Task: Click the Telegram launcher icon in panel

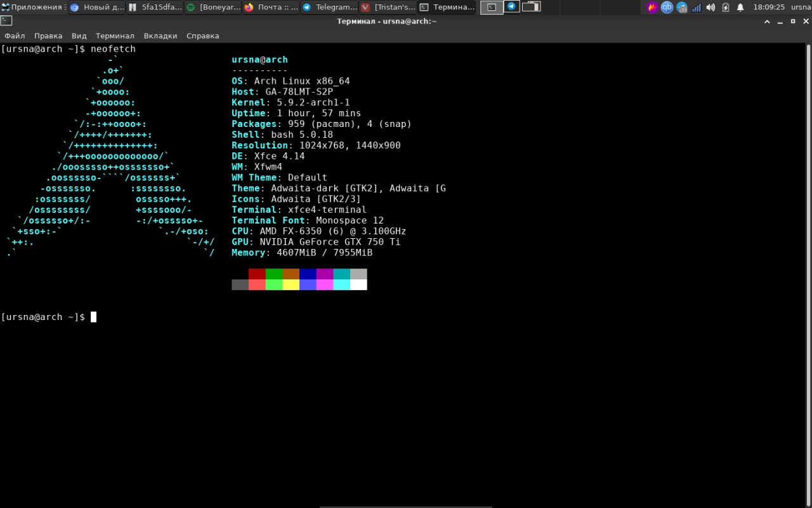Action: (x=511, y=7)
